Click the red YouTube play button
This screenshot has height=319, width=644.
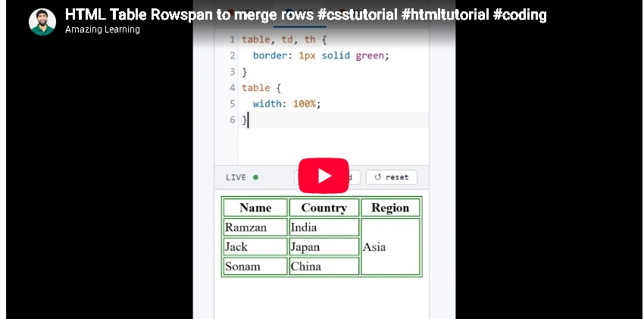[x=324, y=176]
